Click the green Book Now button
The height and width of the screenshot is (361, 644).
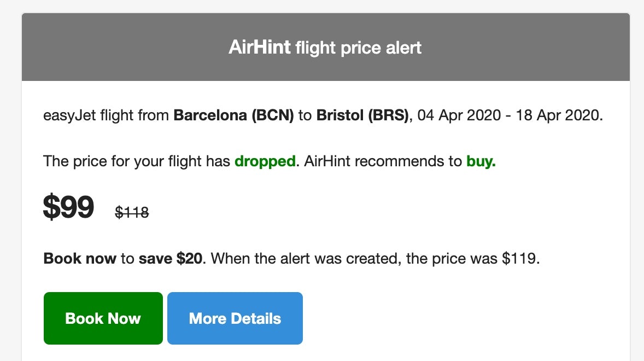click(x=103, y=318)
